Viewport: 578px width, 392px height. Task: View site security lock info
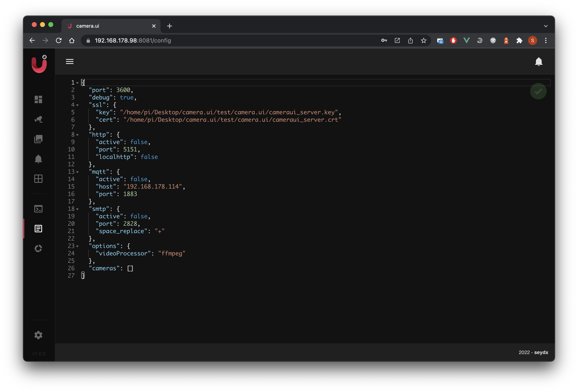tap(88, 41)
